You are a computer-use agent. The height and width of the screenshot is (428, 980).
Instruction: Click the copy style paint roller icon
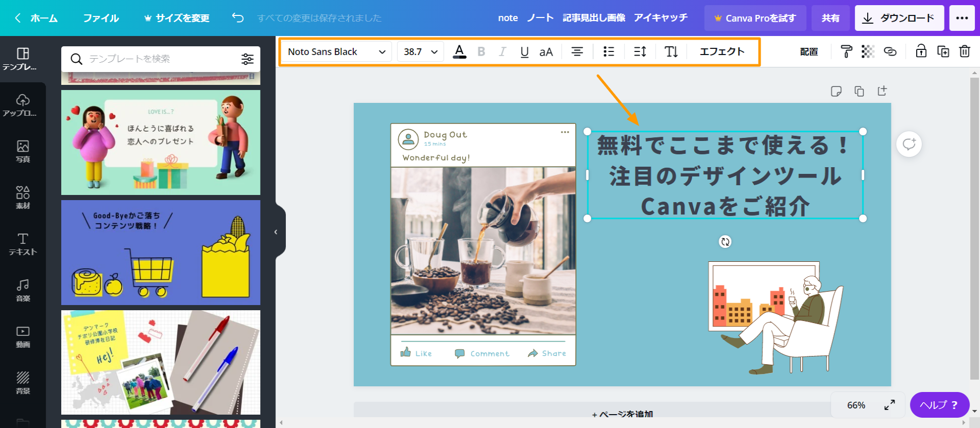(846, 51)
